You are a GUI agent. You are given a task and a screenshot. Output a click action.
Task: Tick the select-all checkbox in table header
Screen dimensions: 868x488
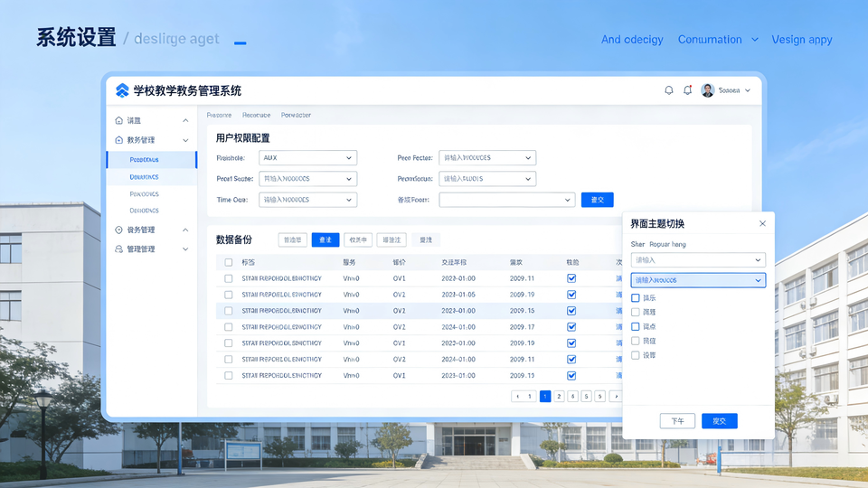click(x=229, y=262)
